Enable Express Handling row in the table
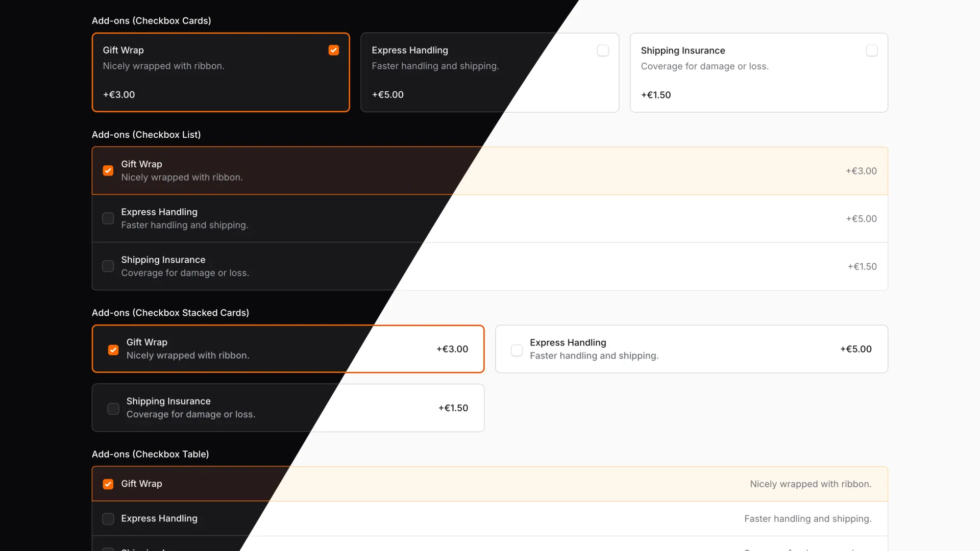Viewport: 980px width, 551px height. (x=108, y=518)
